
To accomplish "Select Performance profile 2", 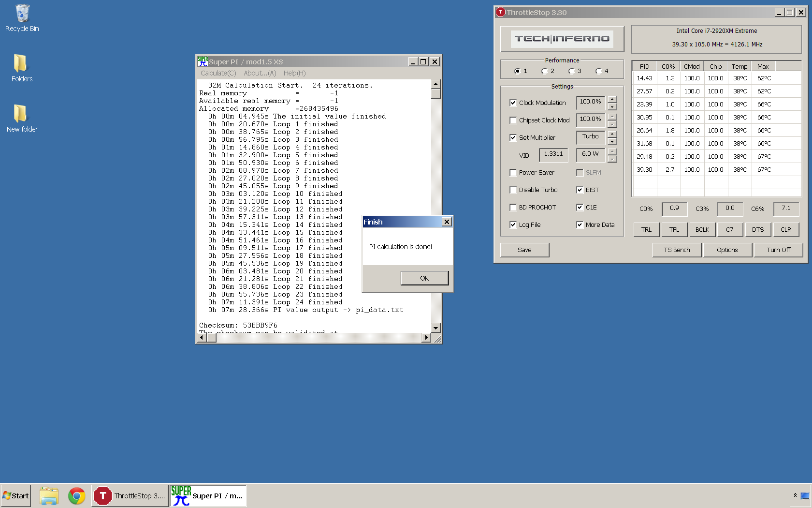I will [544, 71].
